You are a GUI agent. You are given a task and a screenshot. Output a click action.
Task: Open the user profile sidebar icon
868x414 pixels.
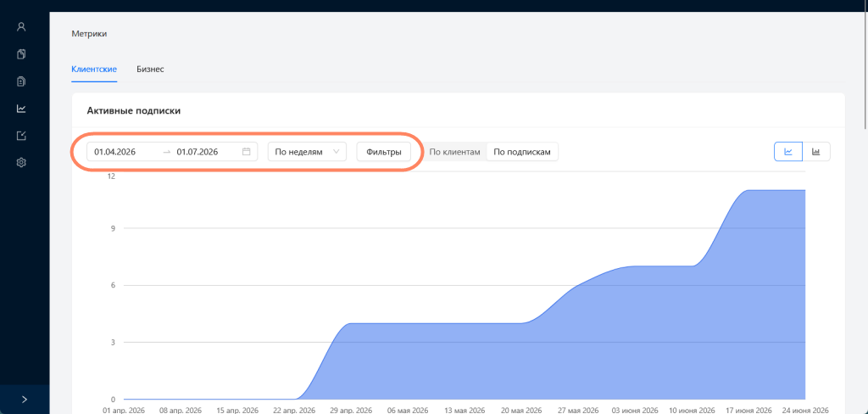21,26
